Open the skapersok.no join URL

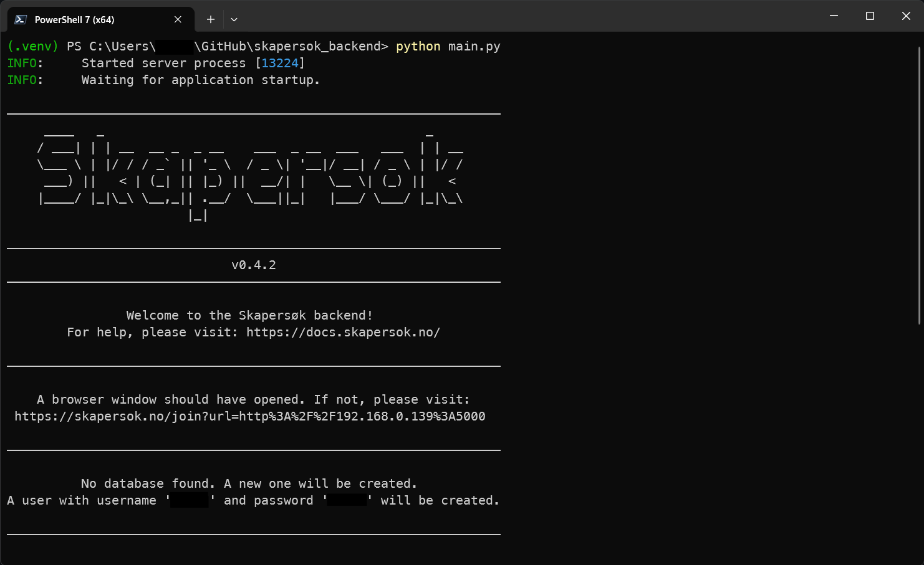click(250, 417)
